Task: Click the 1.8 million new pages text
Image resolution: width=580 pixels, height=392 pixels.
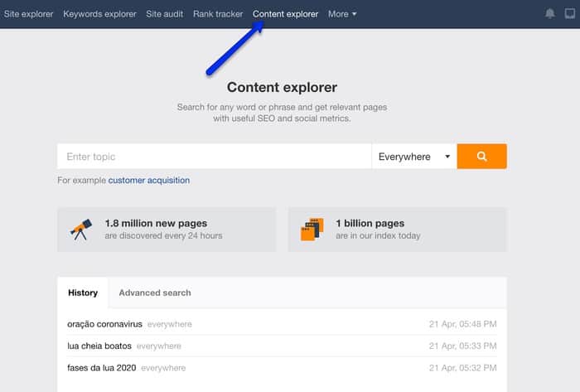Action: pos(156,224)
